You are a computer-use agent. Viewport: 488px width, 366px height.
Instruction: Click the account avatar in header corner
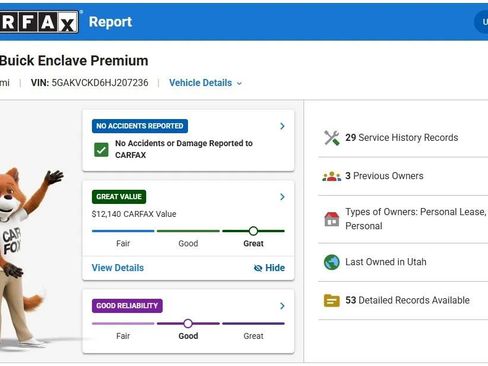click(x=481, y=22)
